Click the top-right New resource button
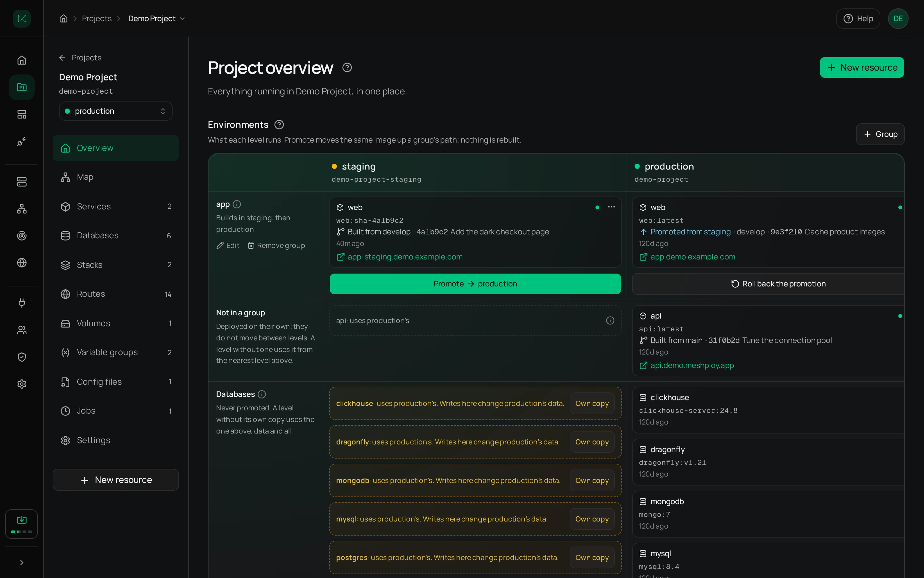 click(x=862, y=67)
